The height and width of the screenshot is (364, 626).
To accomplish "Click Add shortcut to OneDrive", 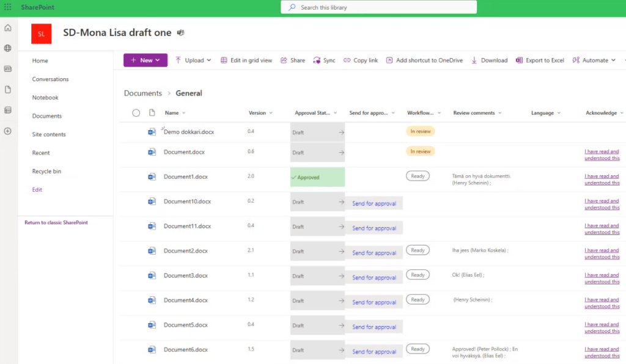I will pyautogui.click(x=424, y=60).
